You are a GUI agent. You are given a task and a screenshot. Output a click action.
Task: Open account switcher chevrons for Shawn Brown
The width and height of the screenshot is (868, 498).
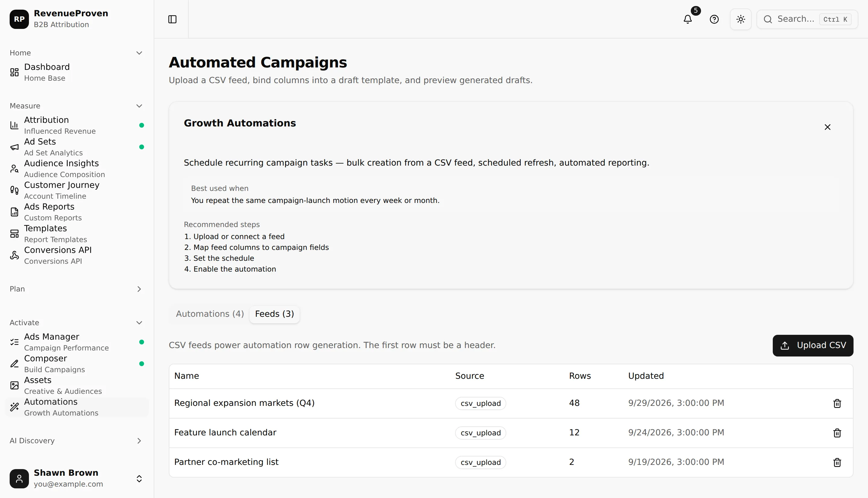(139, 478)
